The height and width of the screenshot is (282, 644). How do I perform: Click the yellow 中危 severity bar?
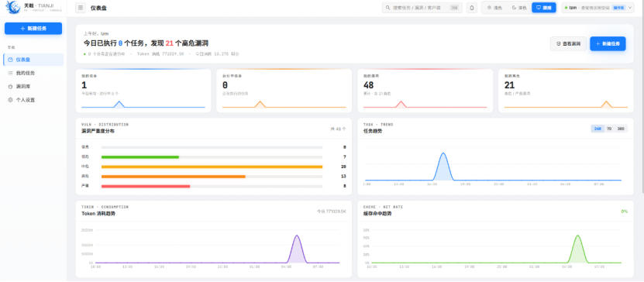212,167
